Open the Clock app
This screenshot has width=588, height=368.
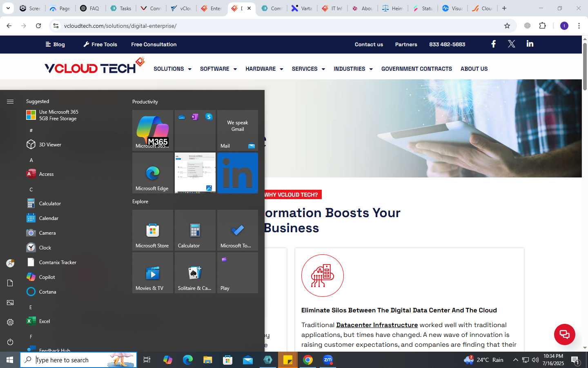coord(39,247)
